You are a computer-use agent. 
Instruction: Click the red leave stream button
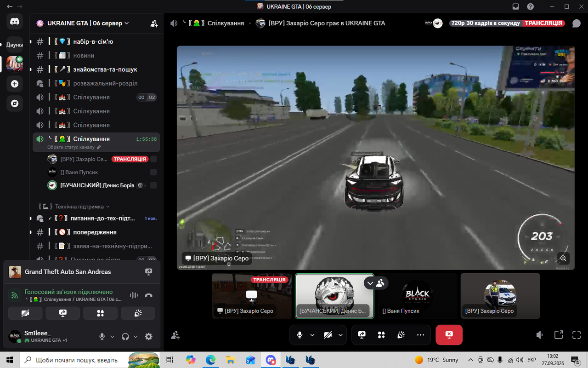point(449,335)
